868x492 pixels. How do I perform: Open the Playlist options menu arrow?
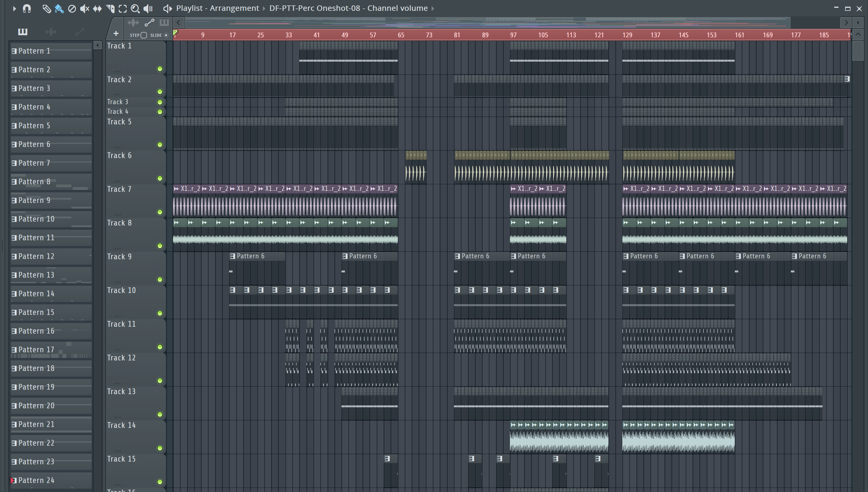(14, 8)
